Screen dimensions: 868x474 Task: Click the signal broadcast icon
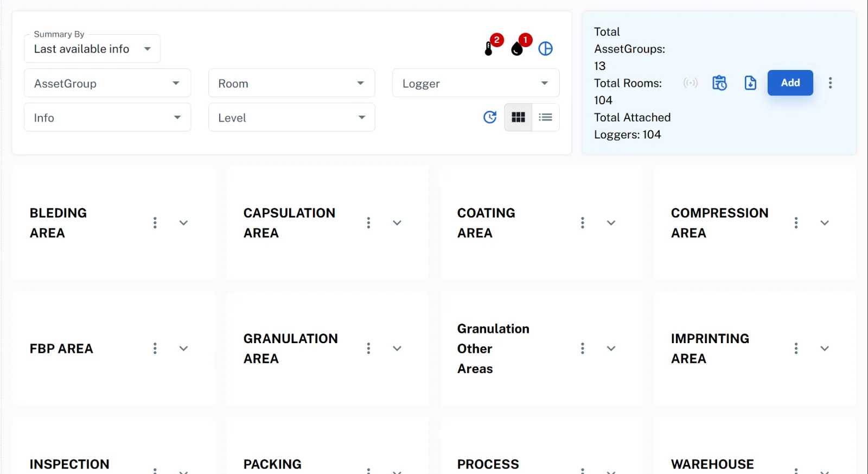691,83
